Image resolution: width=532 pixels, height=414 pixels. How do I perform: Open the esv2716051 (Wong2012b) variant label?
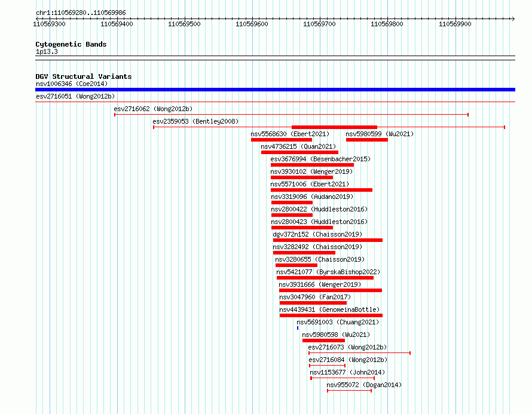tap(75, 96)
